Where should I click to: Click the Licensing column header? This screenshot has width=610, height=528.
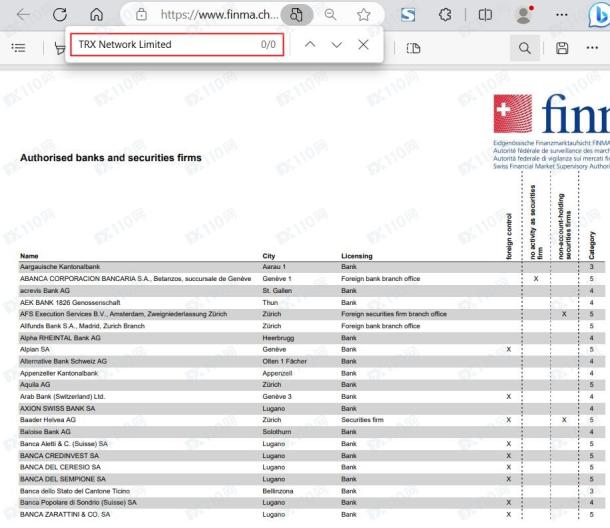tap(357, 256)
